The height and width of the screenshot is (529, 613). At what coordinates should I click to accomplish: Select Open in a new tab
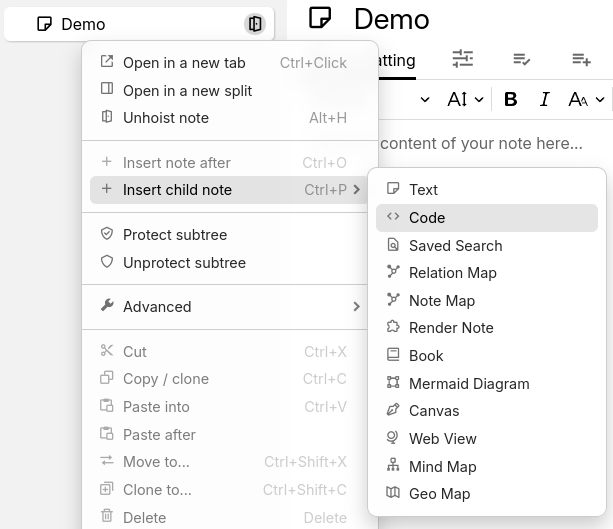(x=184, y=63)
